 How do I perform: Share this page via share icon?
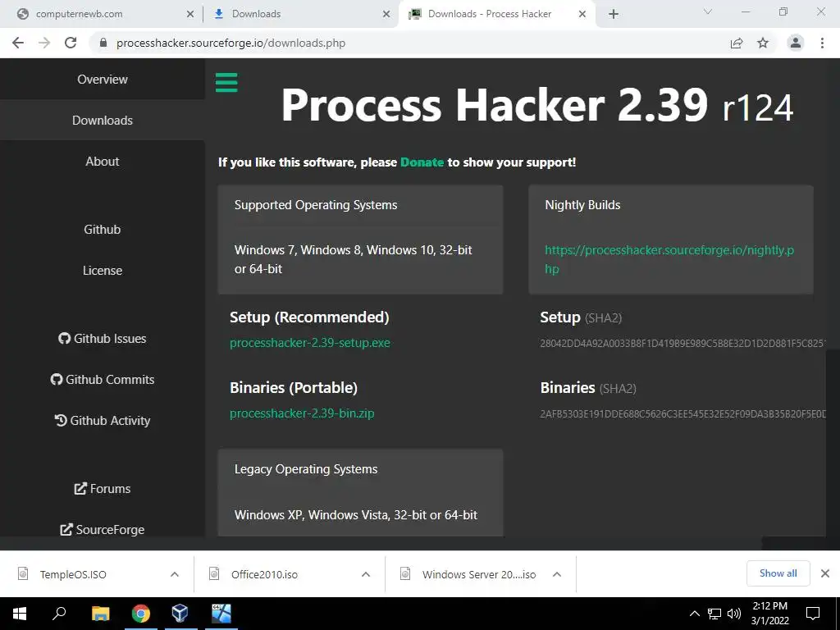tap(737, 43)
